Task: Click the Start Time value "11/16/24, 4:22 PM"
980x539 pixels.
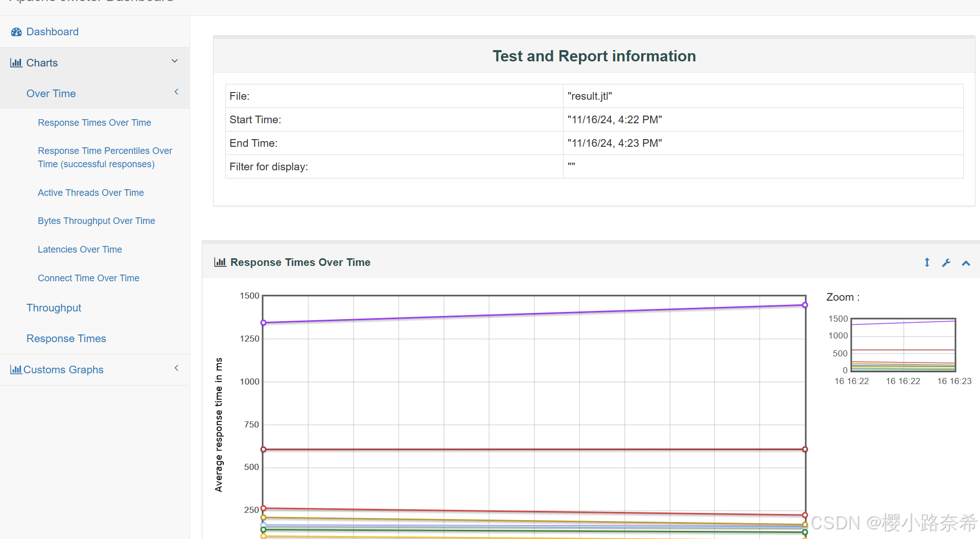Action: tap(615, 120)
